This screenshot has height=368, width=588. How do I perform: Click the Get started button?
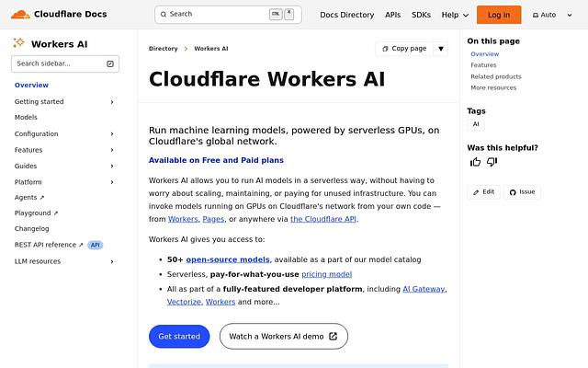[179, 337]
